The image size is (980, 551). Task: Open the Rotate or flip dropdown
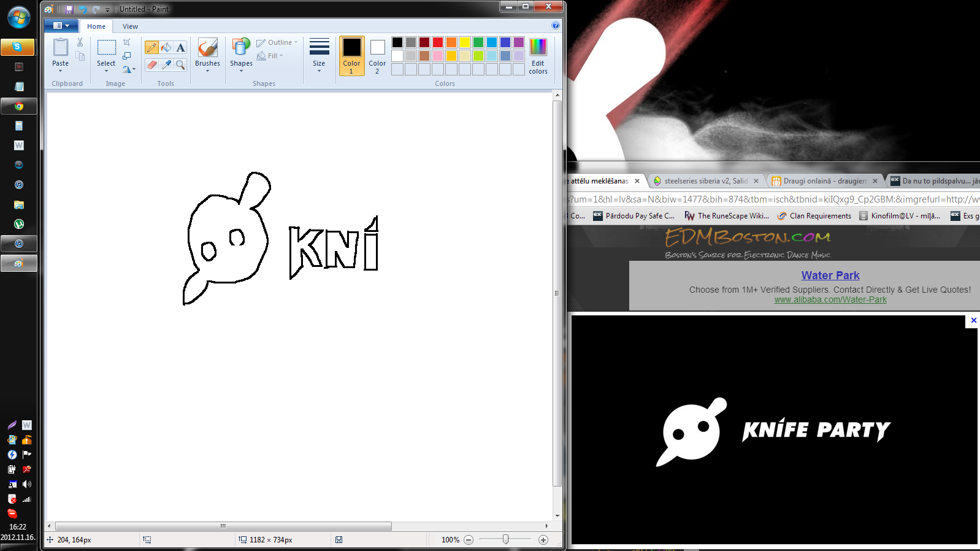pos(129,69)
